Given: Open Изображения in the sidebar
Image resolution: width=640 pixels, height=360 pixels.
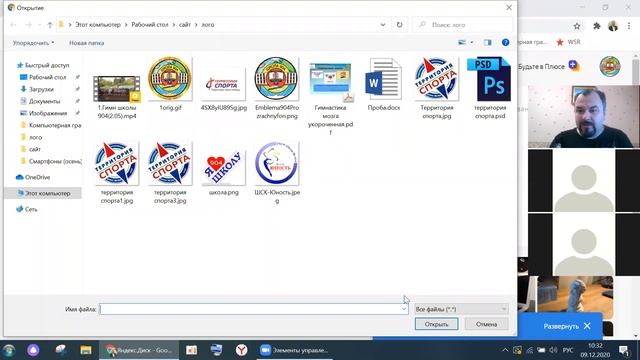Looking at the screenshot, I should tap(43, 113).
